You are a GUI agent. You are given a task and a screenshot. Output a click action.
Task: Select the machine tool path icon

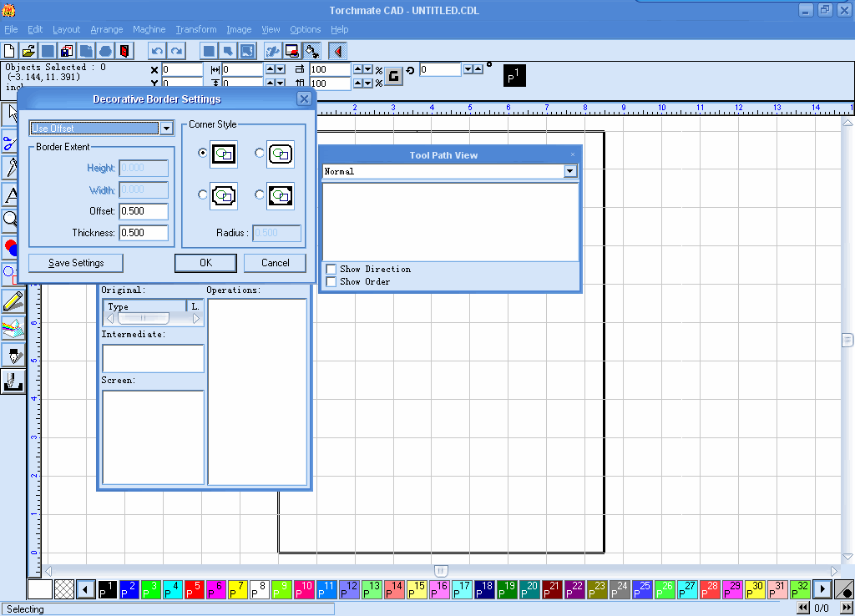pos(13,381)
